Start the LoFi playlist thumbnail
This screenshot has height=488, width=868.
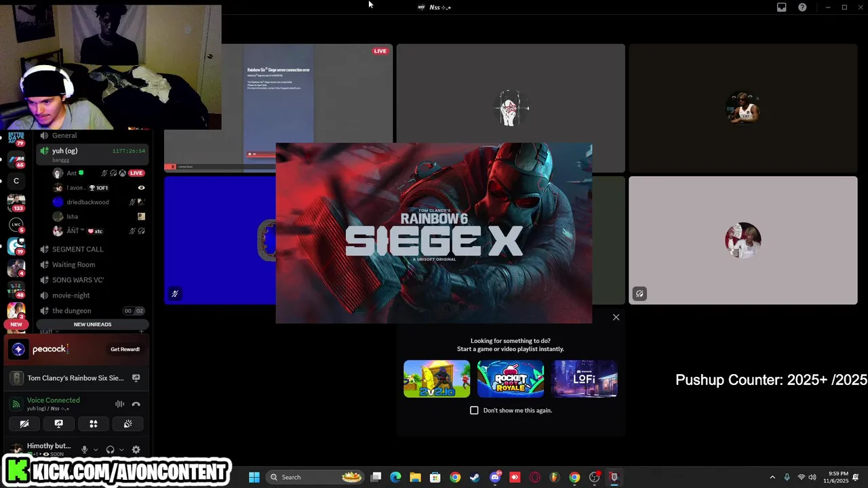click(584, 379)
